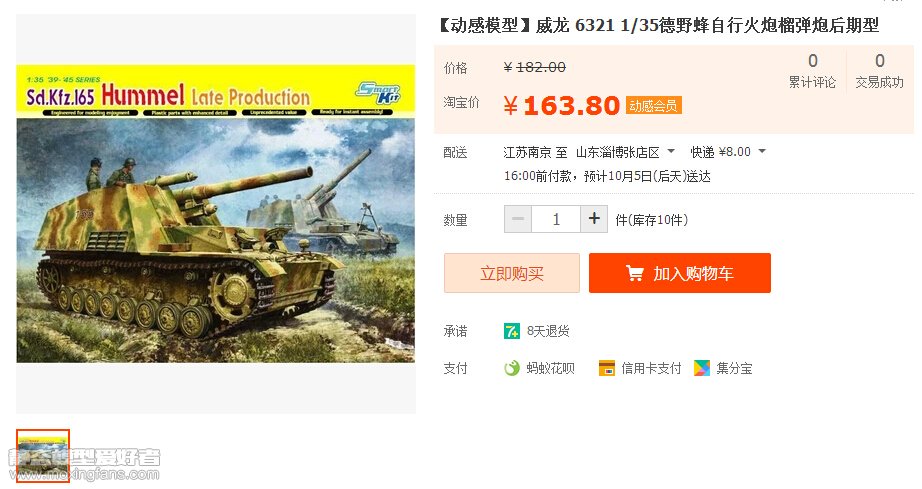Select the 山东淄博张店区 delivery location

pyautogui.click(x=617, y=152)
